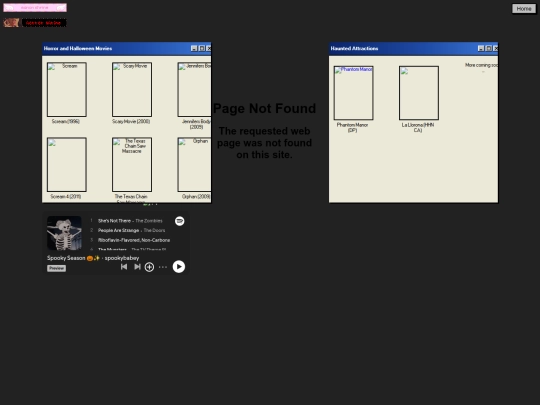Open the 'spookybabey' profile link
The height and width of the screenshot is (405, 540).
(x=122, y=258)
